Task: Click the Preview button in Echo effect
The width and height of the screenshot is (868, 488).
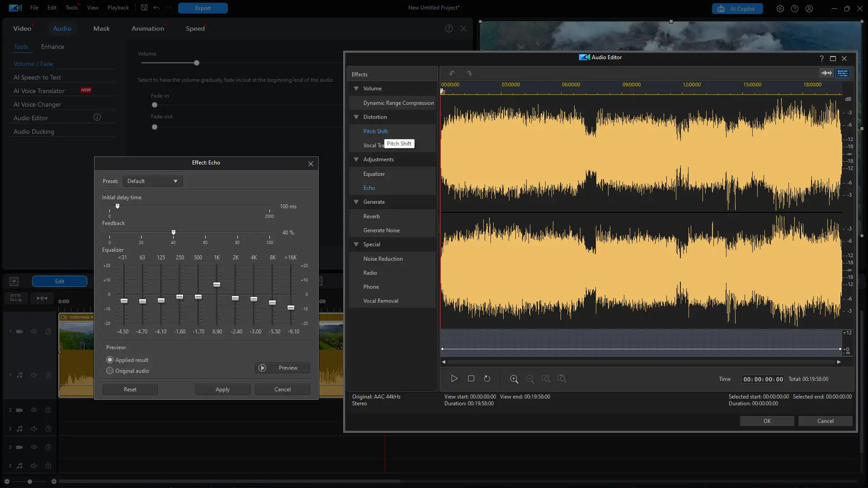Action: [x=282, y=368]
